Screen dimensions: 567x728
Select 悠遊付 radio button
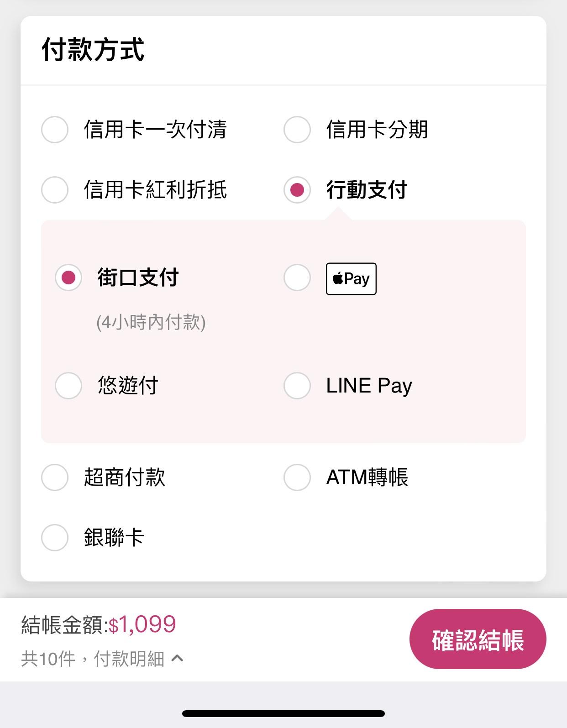68,386
